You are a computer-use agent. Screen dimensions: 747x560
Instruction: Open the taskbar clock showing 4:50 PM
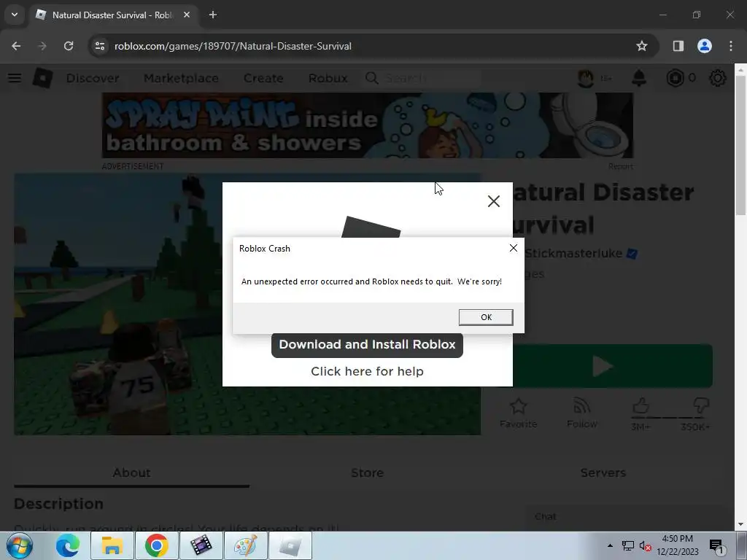(678, 545)
